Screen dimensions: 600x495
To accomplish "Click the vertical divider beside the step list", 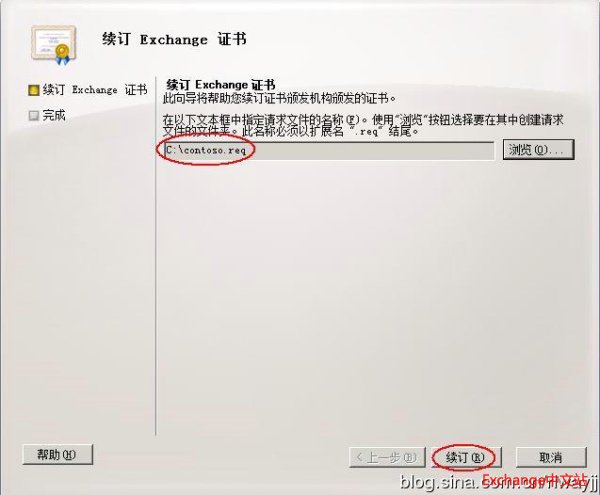I will [156, 256].
